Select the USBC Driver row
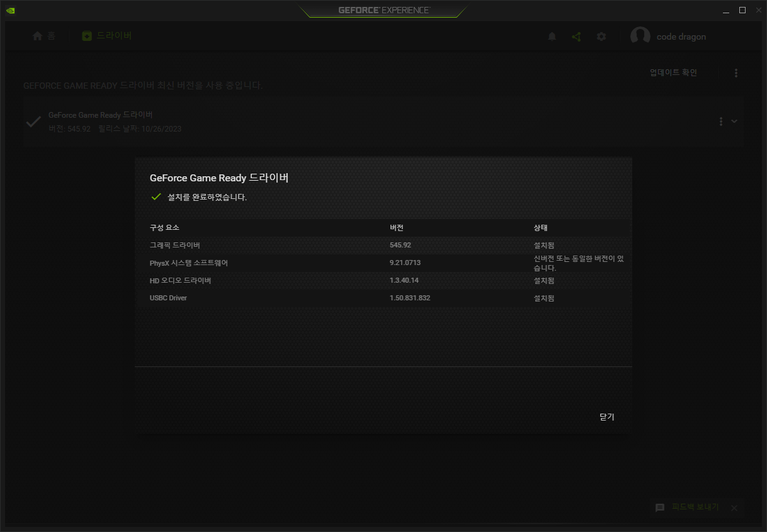Screen dimensions: 767x532 pyautogui.click(x=383, y=298)
